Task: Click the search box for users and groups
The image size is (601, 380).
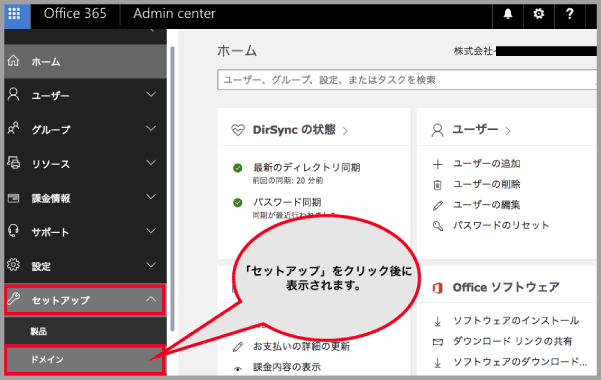Action: (x=407, y=80)
